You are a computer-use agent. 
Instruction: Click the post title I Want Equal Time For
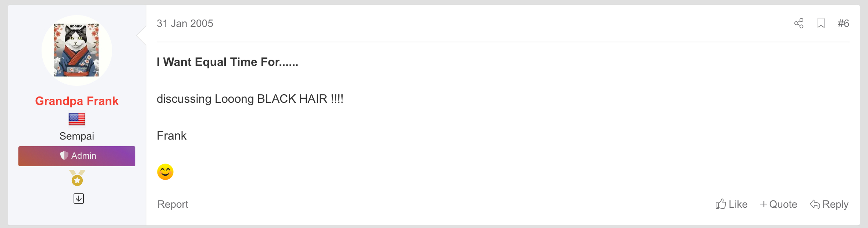point(227,62)
